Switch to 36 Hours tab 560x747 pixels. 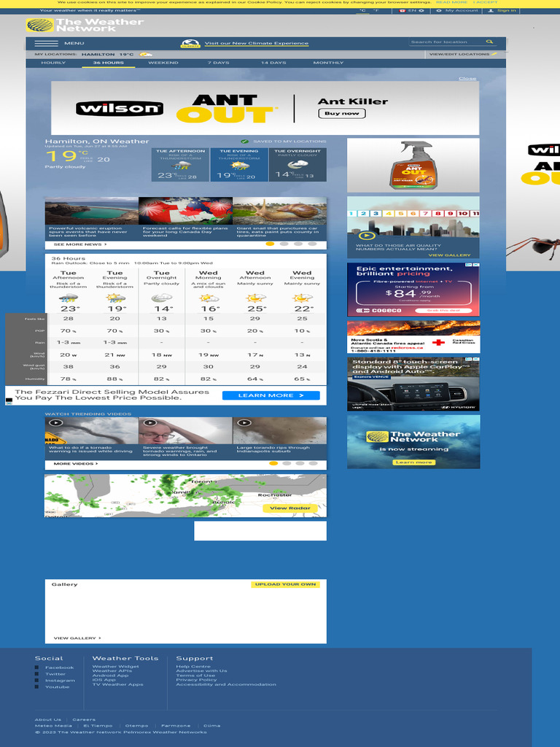108,63
